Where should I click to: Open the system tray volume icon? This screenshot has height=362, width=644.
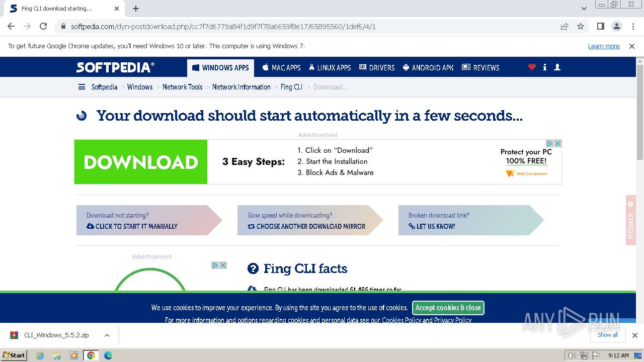pyautogui.click(x=572, y=355)
